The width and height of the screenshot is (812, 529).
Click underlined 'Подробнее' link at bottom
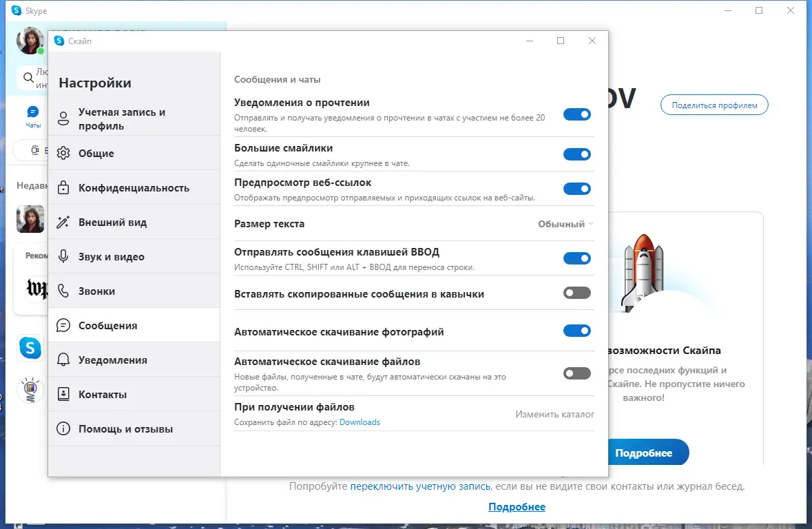coord(517,507)
